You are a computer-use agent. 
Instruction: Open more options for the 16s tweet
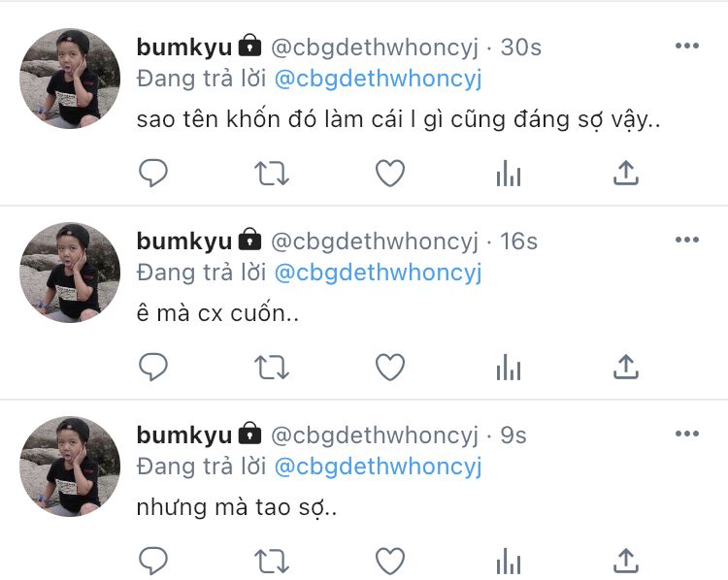click(687, 240)
